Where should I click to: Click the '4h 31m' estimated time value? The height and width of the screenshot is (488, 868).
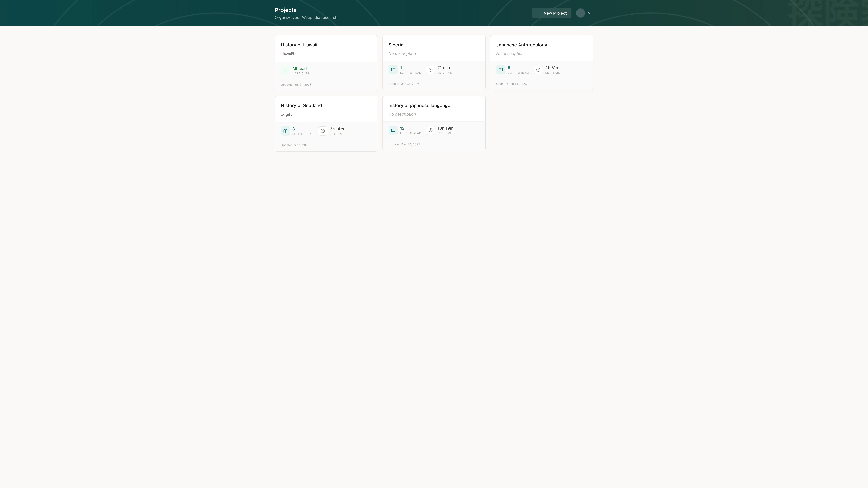pyautogui.click(x=552, y=68)
